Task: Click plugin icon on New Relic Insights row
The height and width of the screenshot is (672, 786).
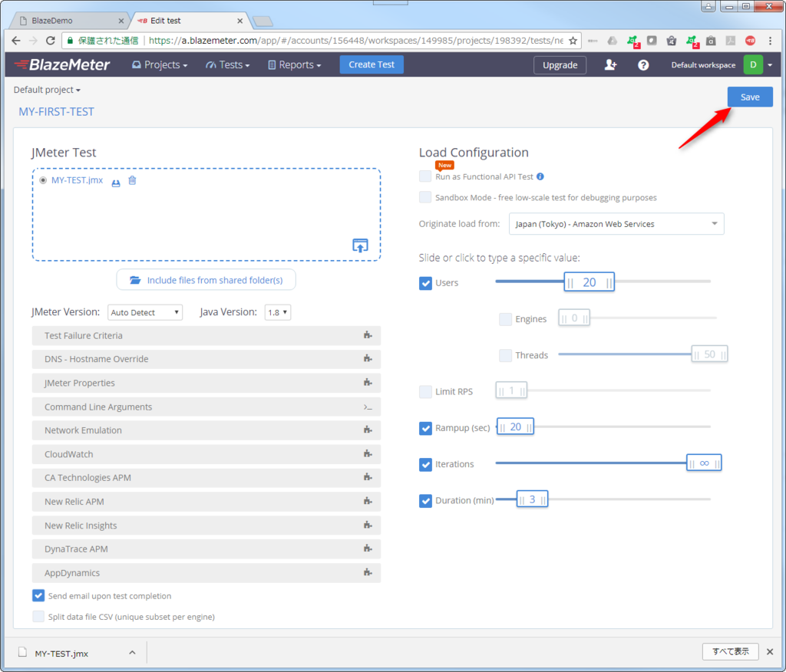Action: 368,525
